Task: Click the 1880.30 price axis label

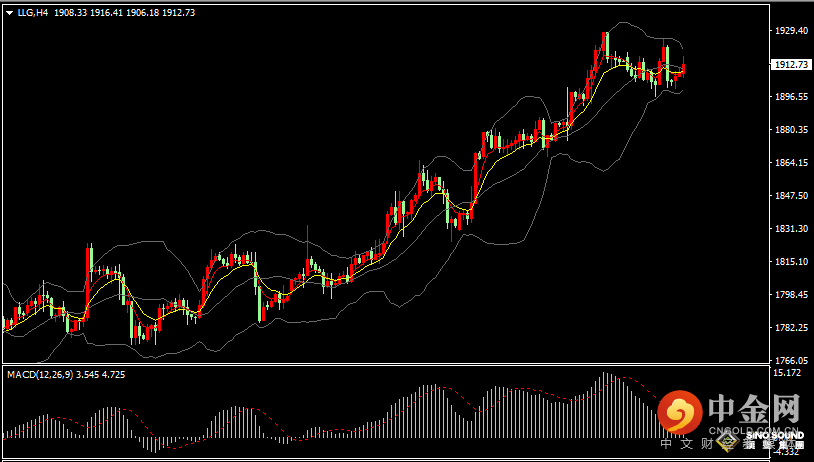Action: [x=790, y=130]
